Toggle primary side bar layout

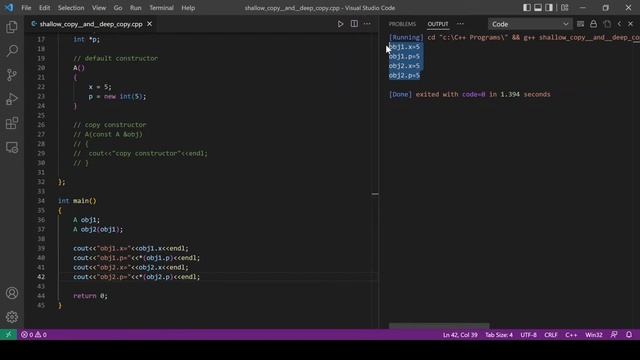coord(527,8)
